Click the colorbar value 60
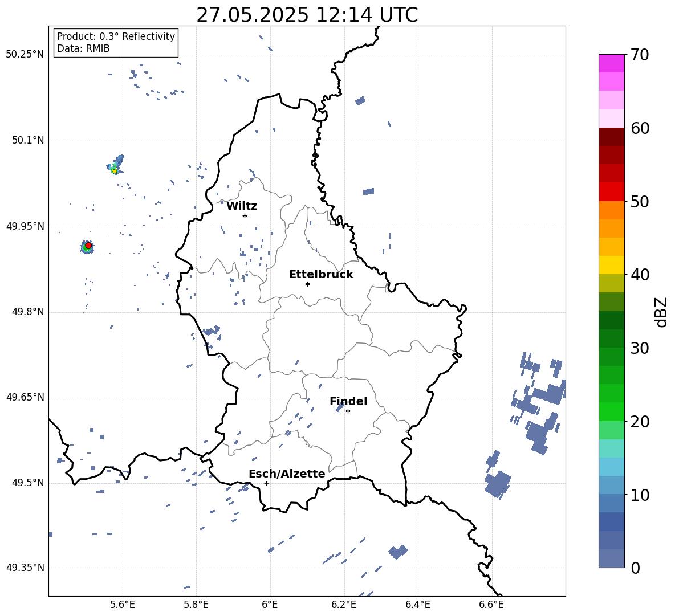This screenshot has height=616, width=675. click(640, 128)
